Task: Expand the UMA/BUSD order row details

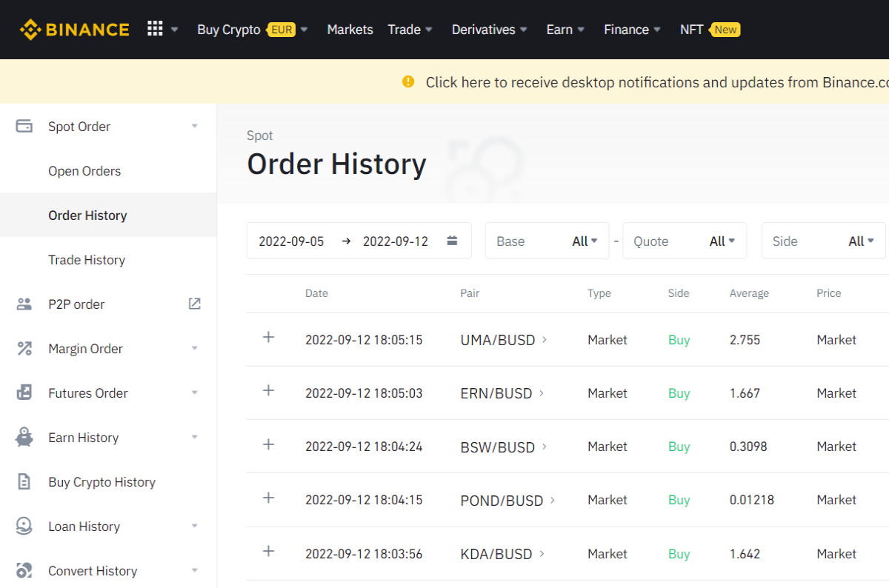Action: [269, 337]
